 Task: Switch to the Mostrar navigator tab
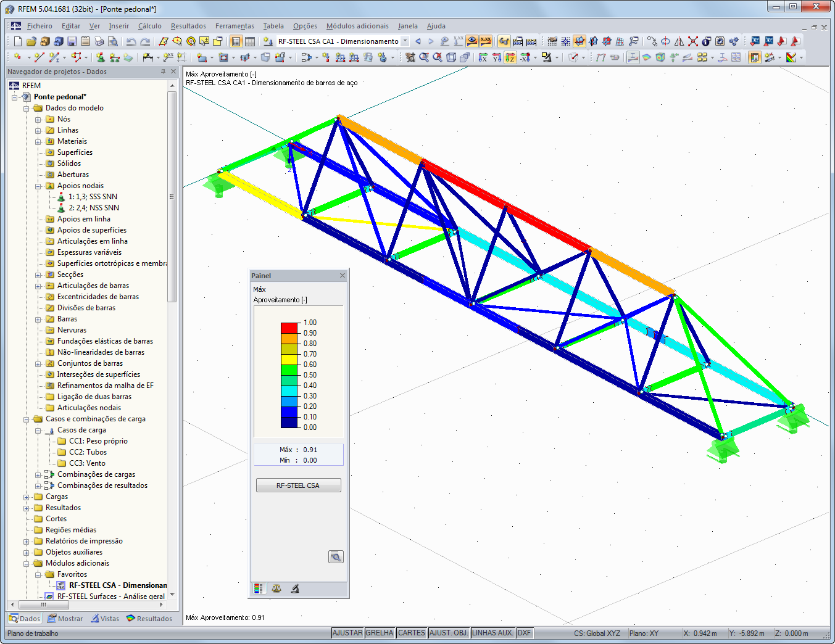point(65,619)
